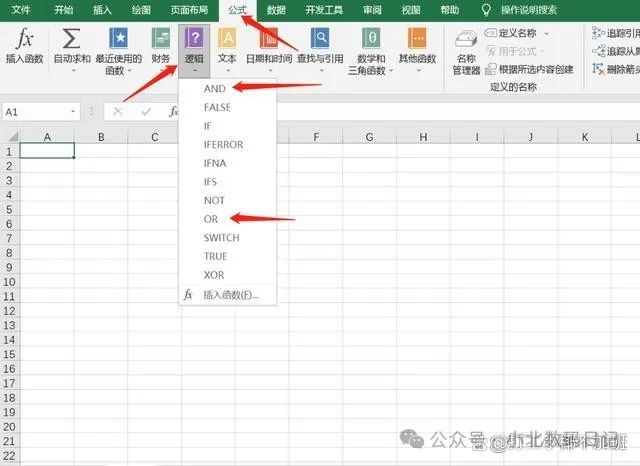Choose IFERROR from the logical menu
The height and width of the screenshot is (466, 640).
click(228, 144)
